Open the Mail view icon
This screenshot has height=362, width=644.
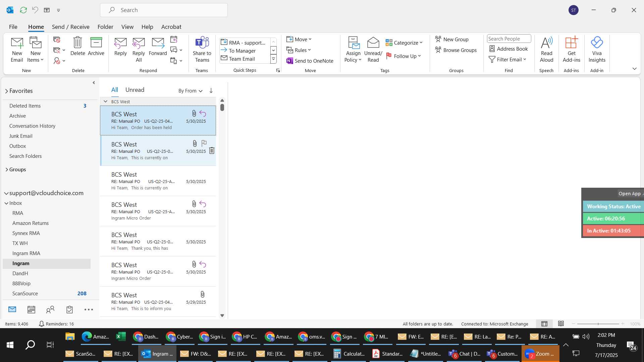12,309
